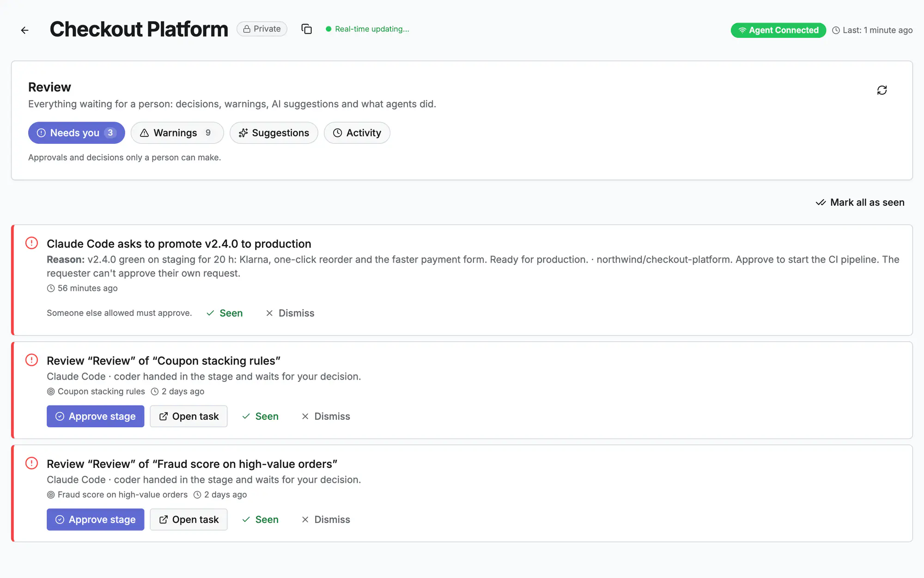Open the Activity tab

point(357,133)
